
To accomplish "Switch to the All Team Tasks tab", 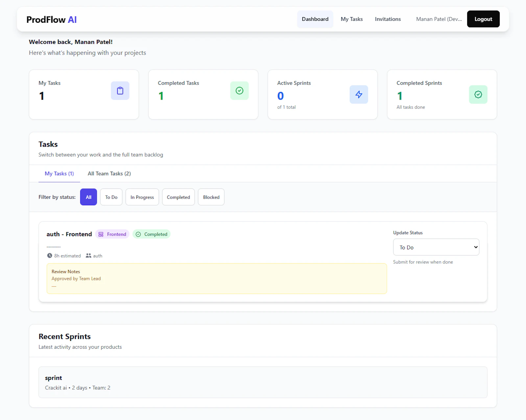I will (109, 173).
